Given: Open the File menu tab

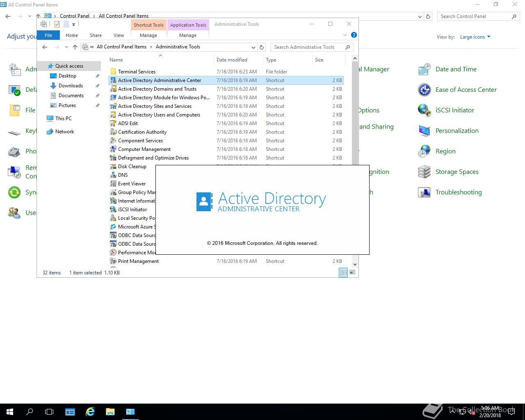Looking at the screenshot, I should click(x=48, y=35).
